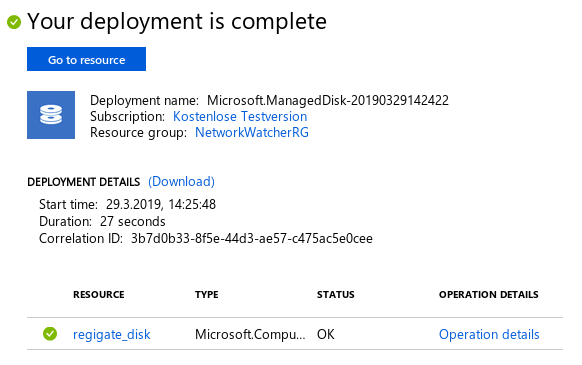Click the Go to resource button
582x365 pixels.
86,59
